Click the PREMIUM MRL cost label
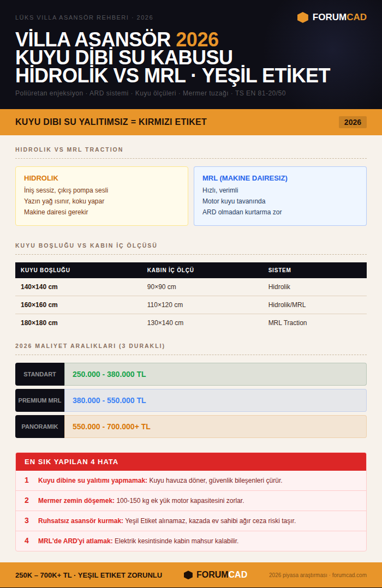The image size is (382, 588). (x=40, y=400)
